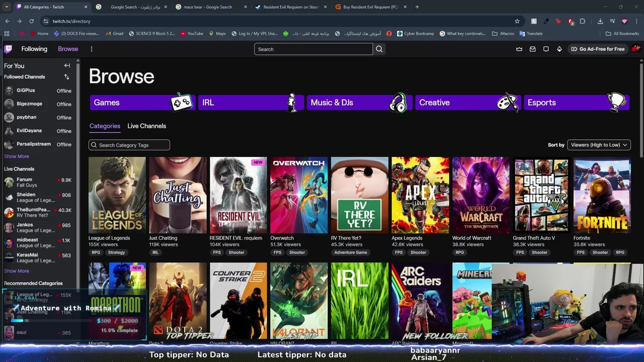Open the Counter-Strike 2 category cover
The image size is (644, 362).
(238, 301)
